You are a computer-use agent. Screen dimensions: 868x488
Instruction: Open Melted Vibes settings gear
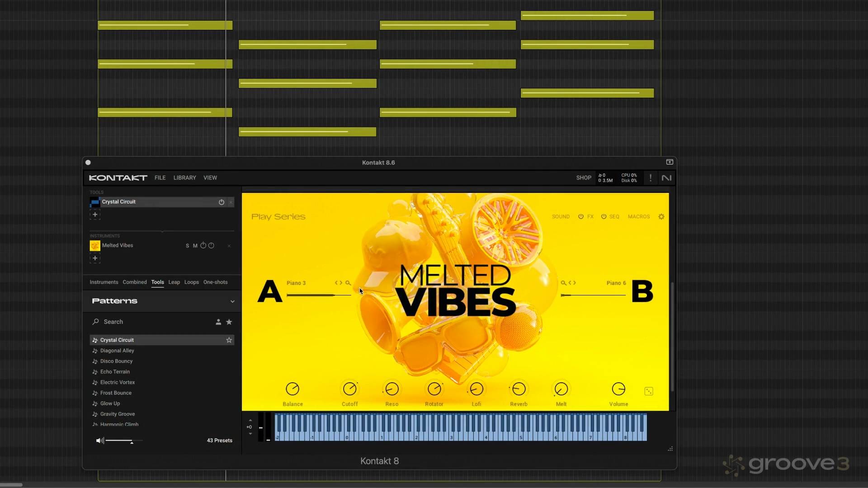(661, 217)
